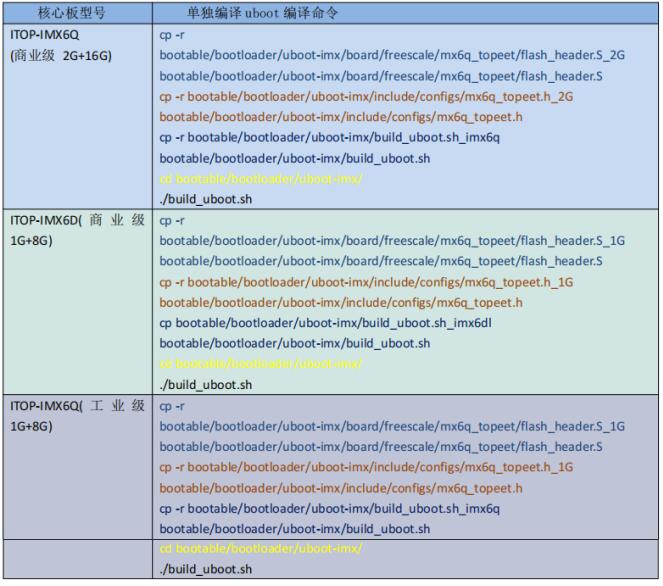
Task: Click orange mx6q_topeet.h destination line in the ITOP-IMX6D row
Action: (341, 303)
